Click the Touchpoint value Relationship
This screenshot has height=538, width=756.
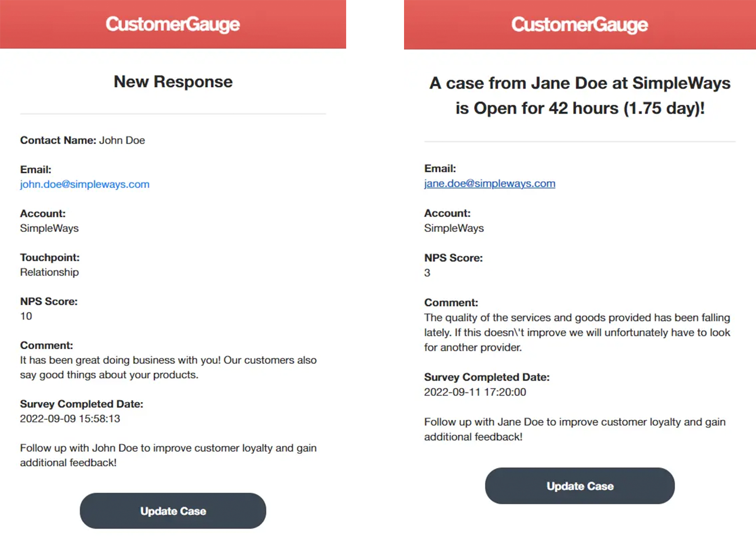(x=49, y=272)
